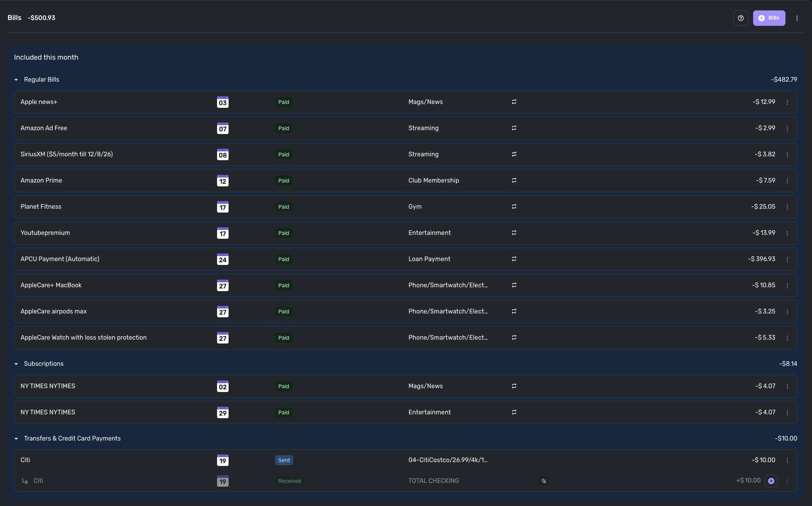812x506 pixels.
Task: Open three-dot menu for Planet Fitness
Action: click(x=787, y=207)
